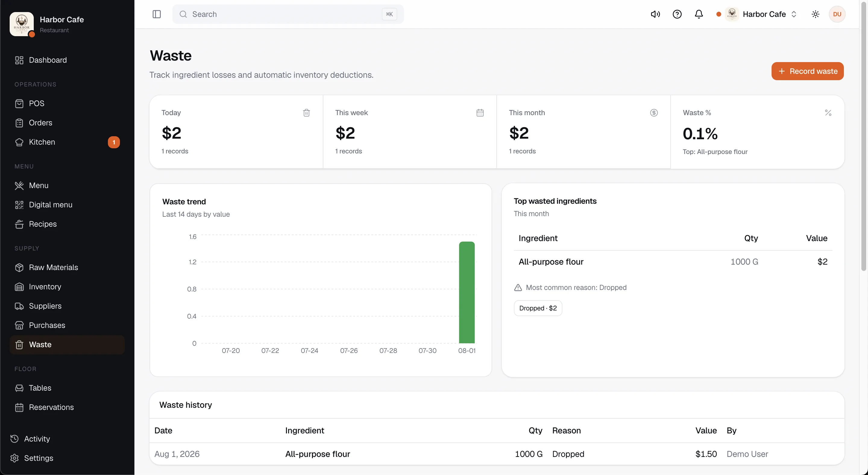The height and width of the screenshot is (475, 868).
Task: Click the green 08-01 bar in Waste trend
Action: coord(467,292)
